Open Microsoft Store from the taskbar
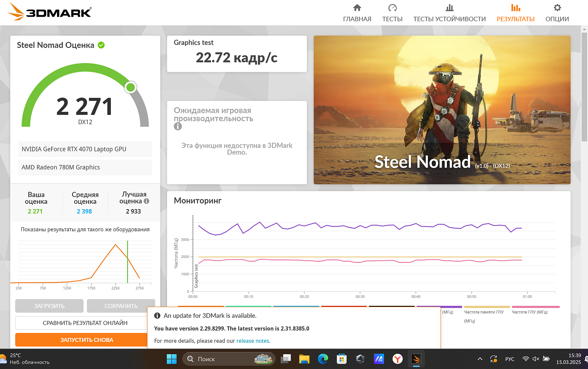The image size is (588, 369). (341, 359)
